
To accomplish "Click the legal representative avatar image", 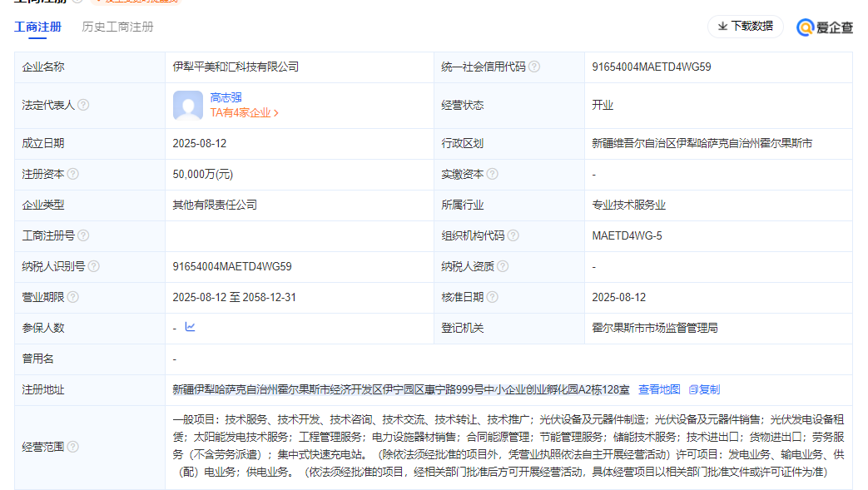I will (x=188, y=105).
